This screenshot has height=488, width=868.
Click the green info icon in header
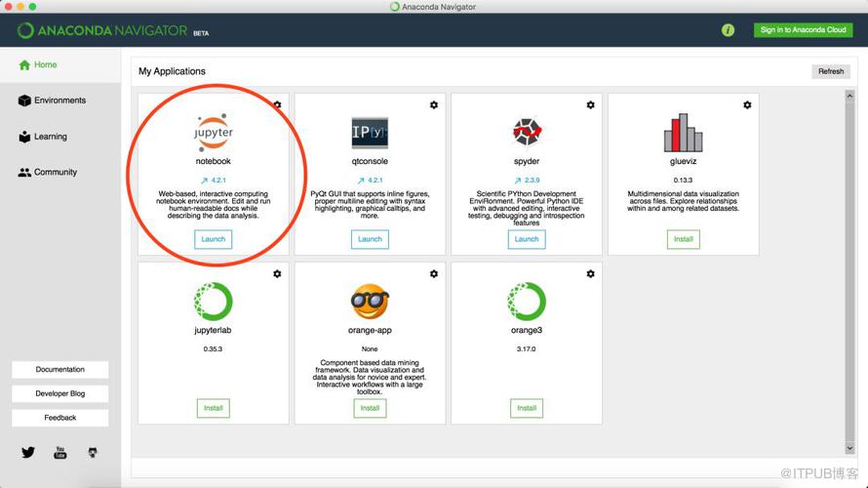coord(728,30)
